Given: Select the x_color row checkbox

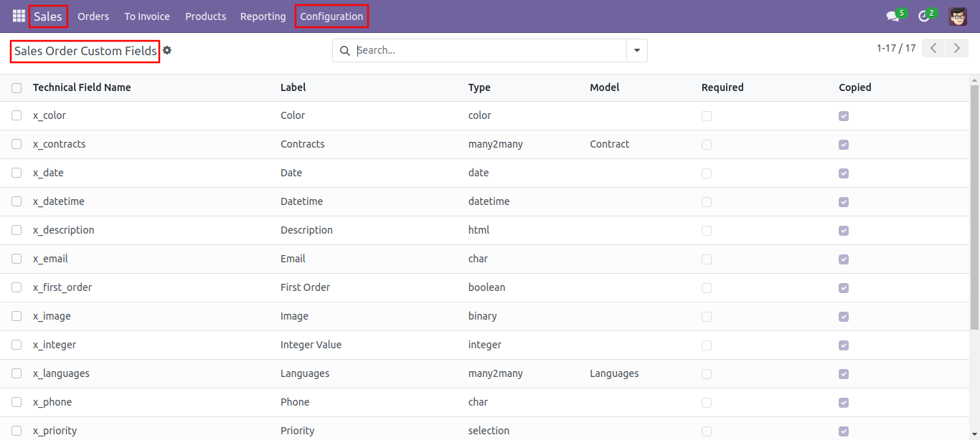Looking at the screenshot, I should [17, 115].
